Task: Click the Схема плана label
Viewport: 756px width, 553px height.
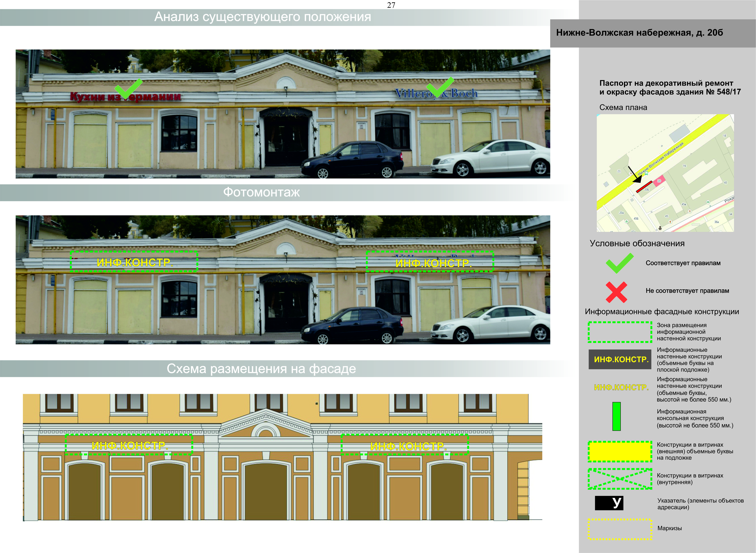Action: click(623, 107)
